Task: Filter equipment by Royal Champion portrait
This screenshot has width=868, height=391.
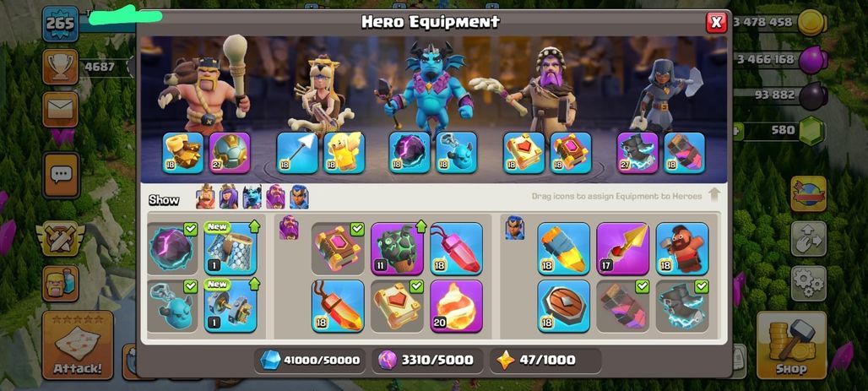Action: coord(299,197)
